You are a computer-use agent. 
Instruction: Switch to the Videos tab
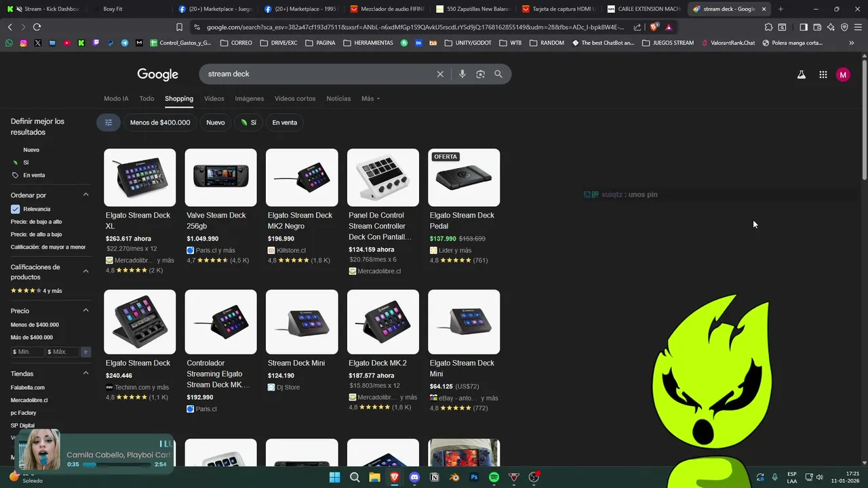214,99
